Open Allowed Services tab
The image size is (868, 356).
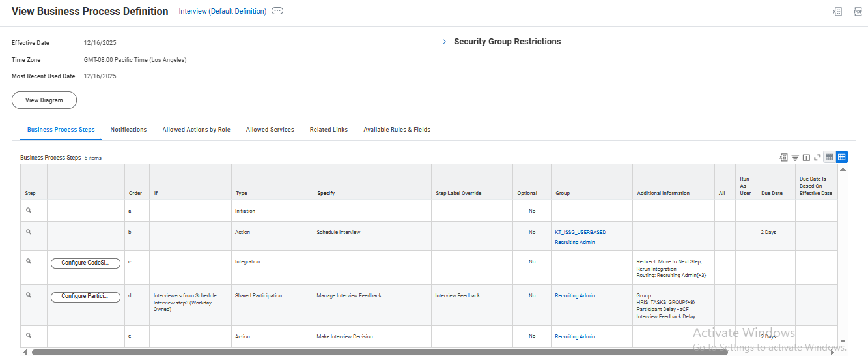click(270, 130)
